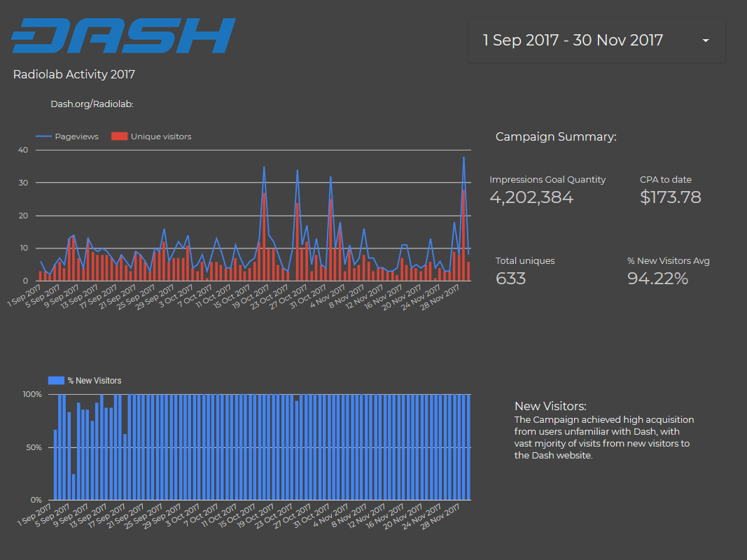Click the 50% y-axis label

pos(34,447)
